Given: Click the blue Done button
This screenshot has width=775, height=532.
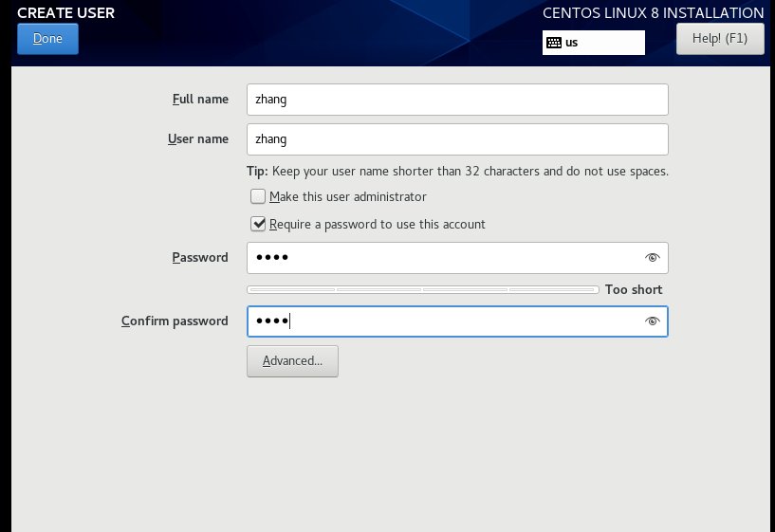Looking at the screenshot, I should tap(48, 39).
